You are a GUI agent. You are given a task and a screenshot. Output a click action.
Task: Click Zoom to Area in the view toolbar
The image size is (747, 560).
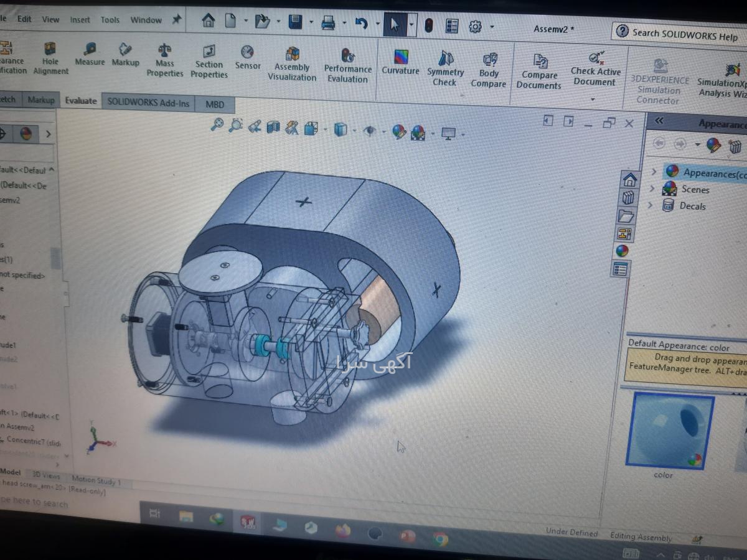click(x=235, y=126)
